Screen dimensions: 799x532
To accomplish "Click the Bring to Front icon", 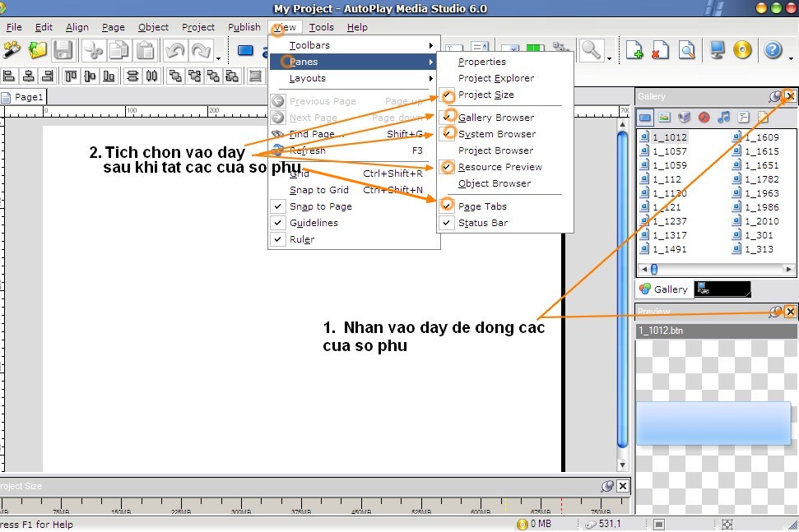I will coord(174,76).
